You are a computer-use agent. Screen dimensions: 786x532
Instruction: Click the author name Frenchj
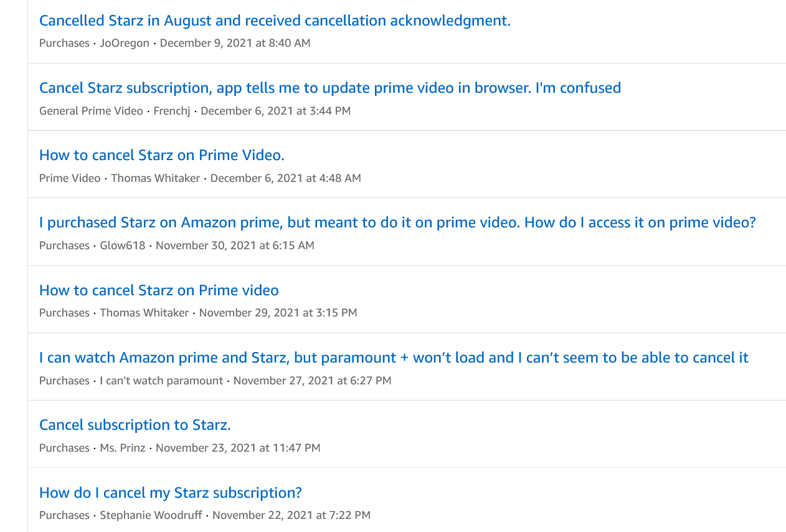pos(173,111)
